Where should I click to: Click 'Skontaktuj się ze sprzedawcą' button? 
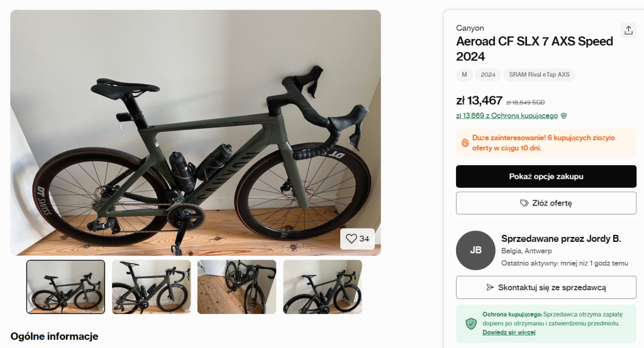coord(546,288)
